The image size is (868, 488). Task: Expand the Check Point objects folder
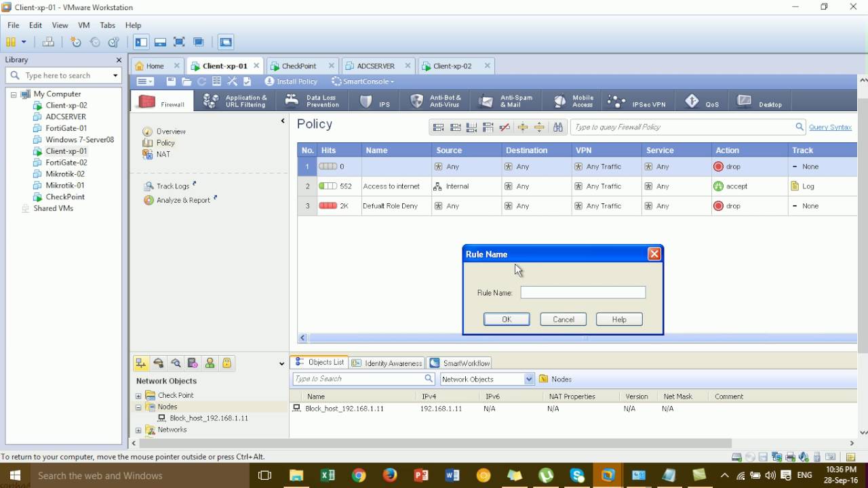click(x=138, y=396)
